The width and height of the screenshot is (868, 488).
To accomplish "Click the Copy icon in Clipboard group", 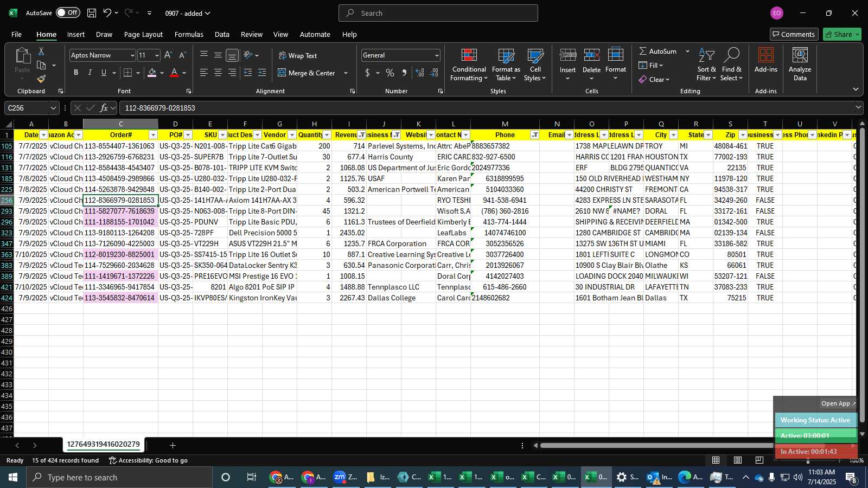I will (x=41, y=65).
